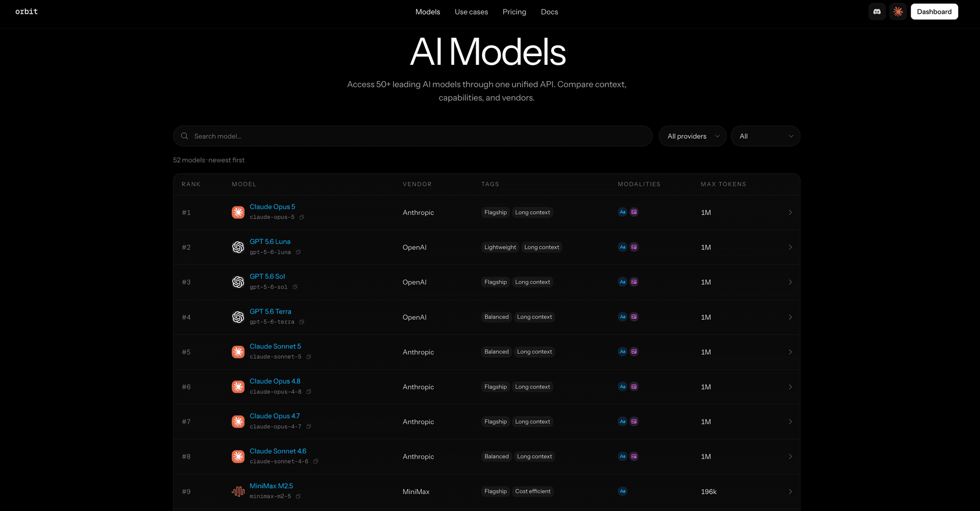Screen dimensions: 980x511
Task: Copy the gpt-5-6-sol model ID
Action: [x=295, y=287]
